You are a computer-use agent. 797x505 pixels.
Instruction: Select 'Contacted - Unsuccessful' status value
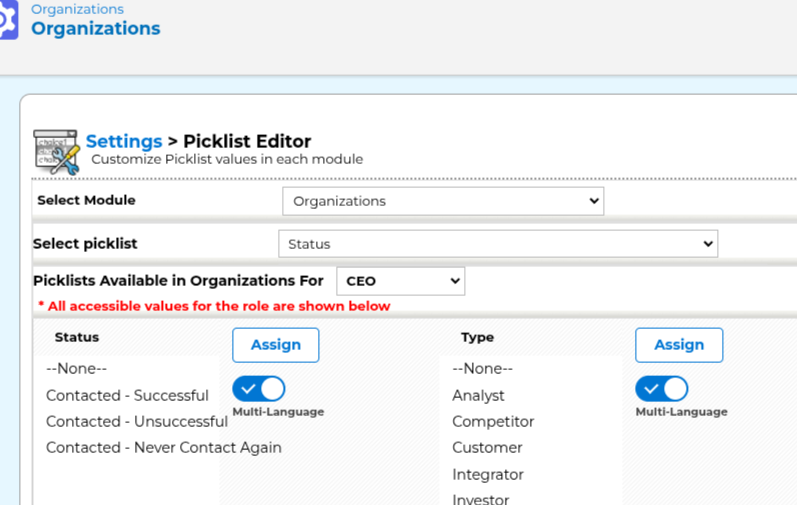[136, 422]
